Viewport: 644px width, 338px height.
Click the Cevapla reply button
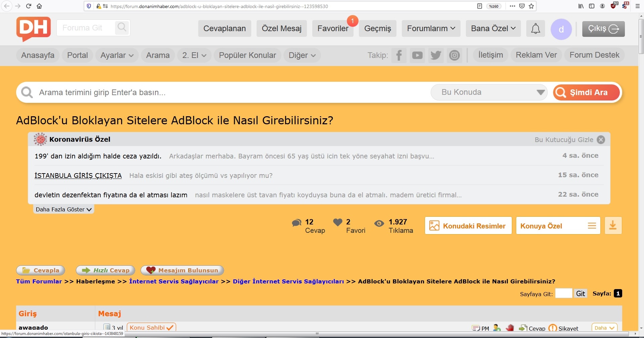coord(41,270)
